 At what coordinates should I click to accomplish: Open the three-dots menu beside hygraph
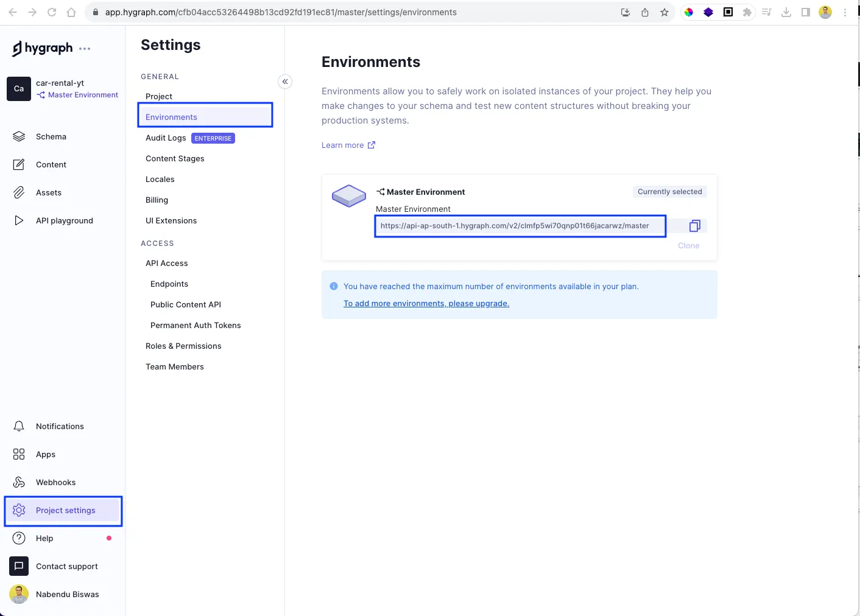tap(85, 49)
